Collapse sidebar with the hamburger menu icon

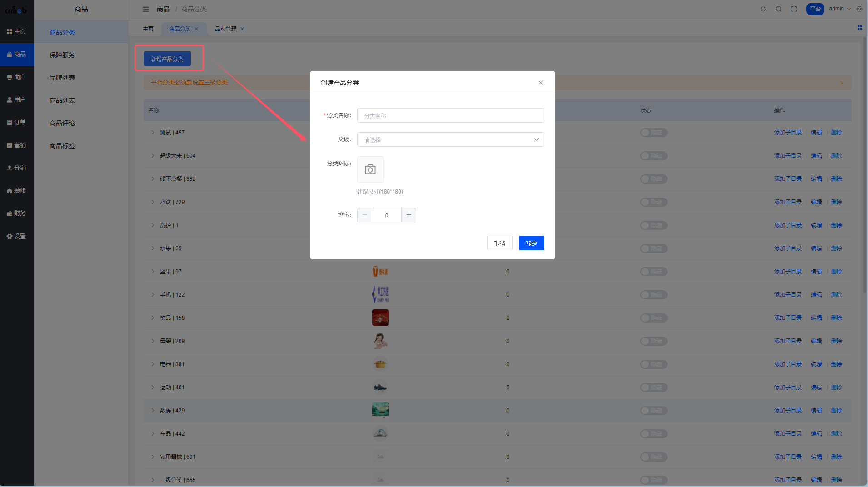[x=146, y=9]
